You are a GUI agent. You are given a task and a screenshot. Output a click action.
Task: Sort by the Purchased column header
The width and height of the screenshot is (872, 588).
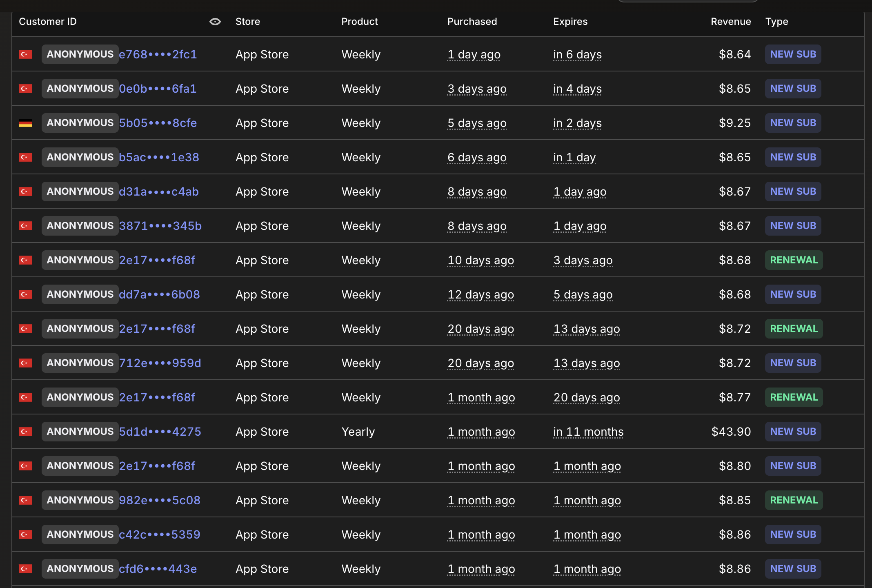point(472,22)
